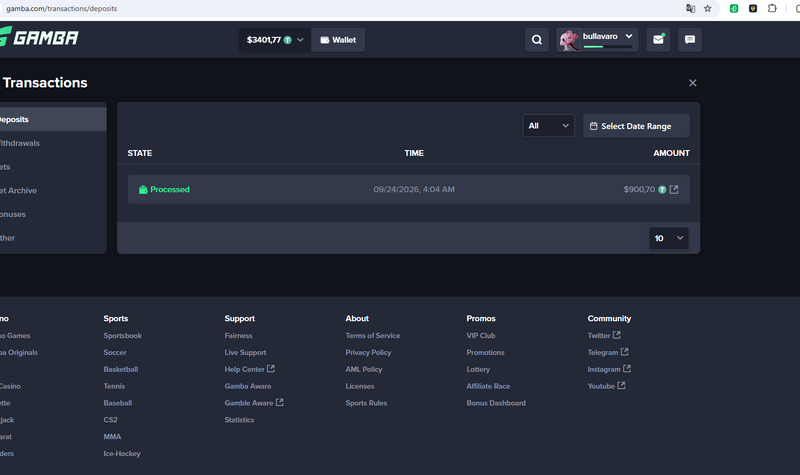Image resolution: width=800 pixels, height=475 pixels.
Task: Open the Bet Archive tab
Action: pyautogui.click(x=53, y=190)
